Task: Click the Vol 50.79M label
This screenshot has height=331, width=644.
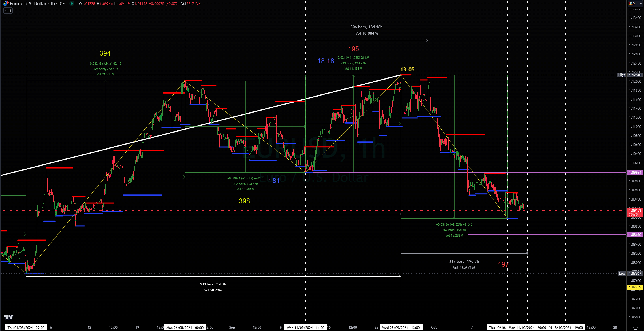Action: (213, 290)
